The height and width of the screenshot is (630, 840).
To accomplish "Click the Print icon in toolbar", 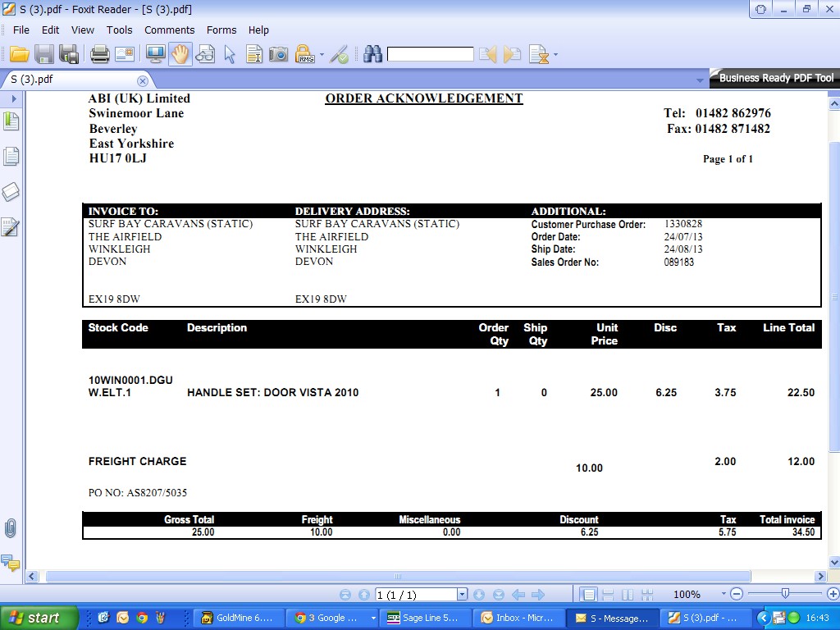I will pos(99,55).
